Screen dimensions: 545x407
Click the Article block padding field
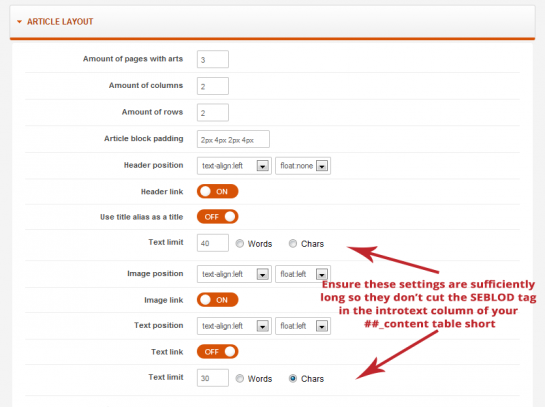coord(233,139)
